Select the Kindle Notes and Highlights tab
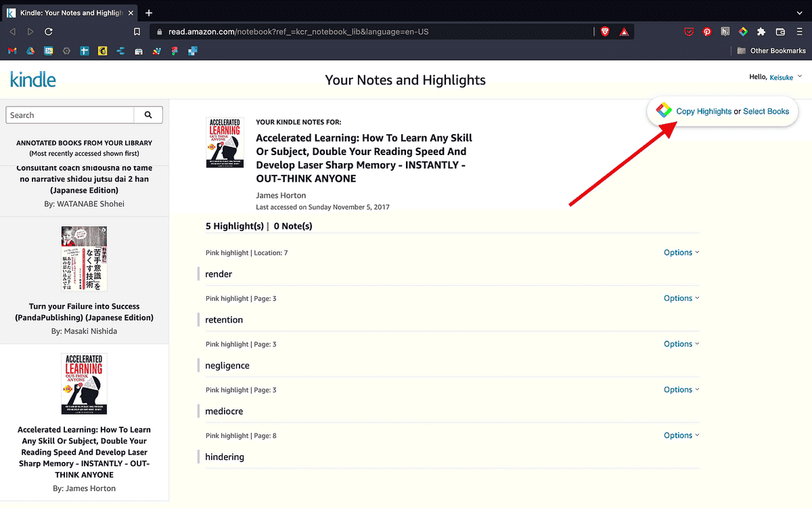This screenshot has width=812, height=508. click(x=69, y=13)
